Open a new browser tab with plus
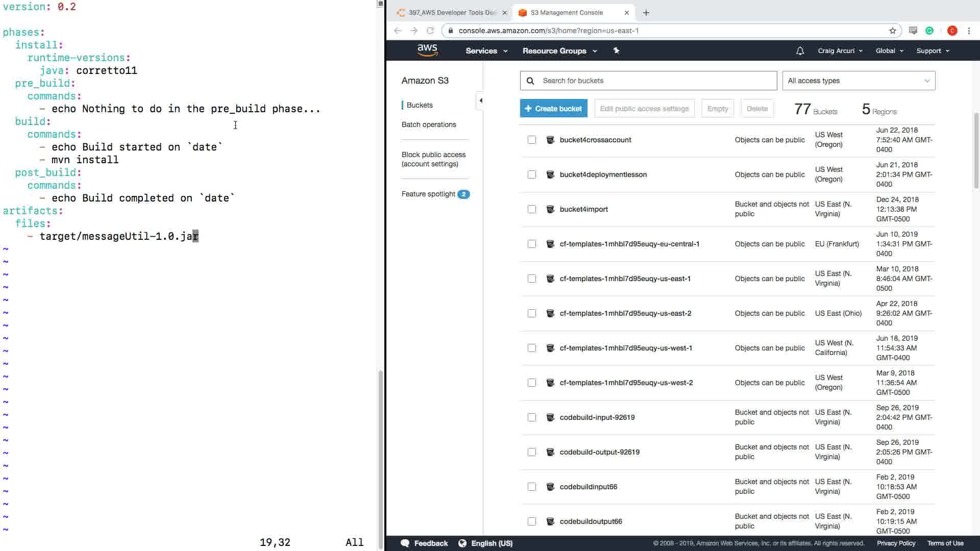Screen dimensions: 980x551 (x=646, y=13)
